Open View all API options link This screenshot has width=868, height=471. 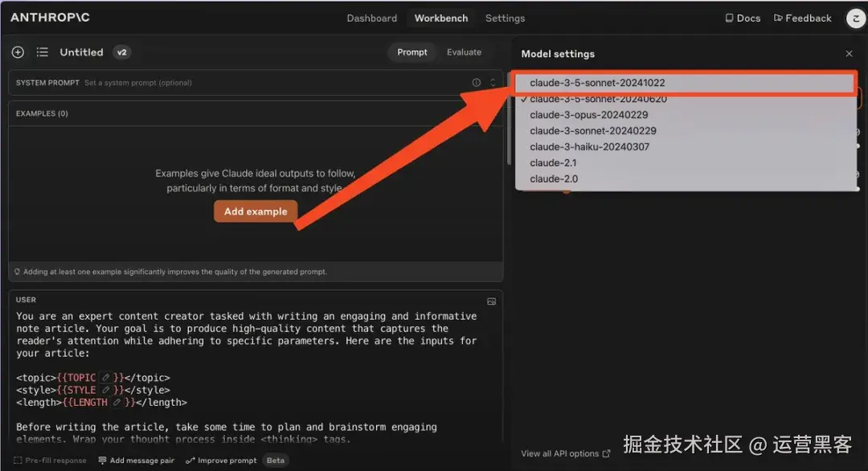pyautogui.click(x=565, y=454)
